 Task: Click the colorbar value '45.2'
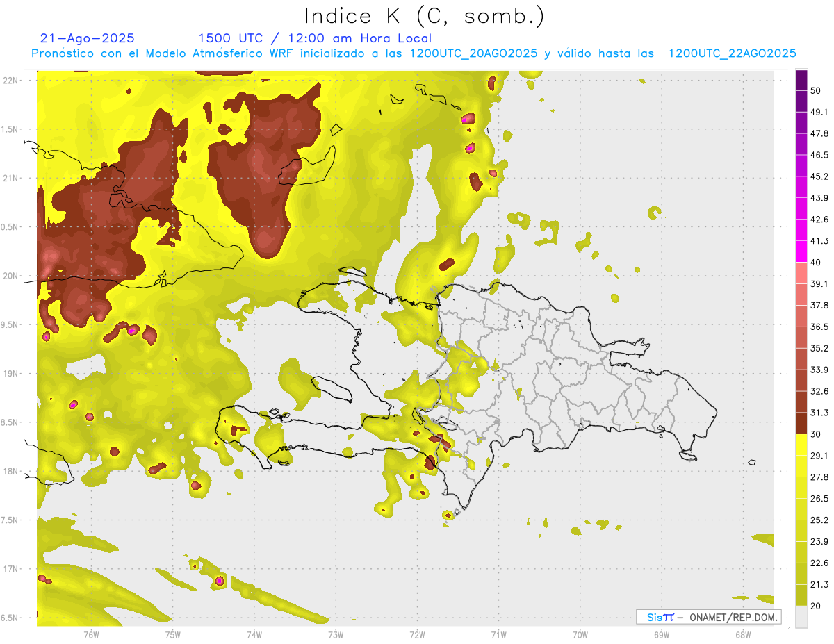(820, 176)
